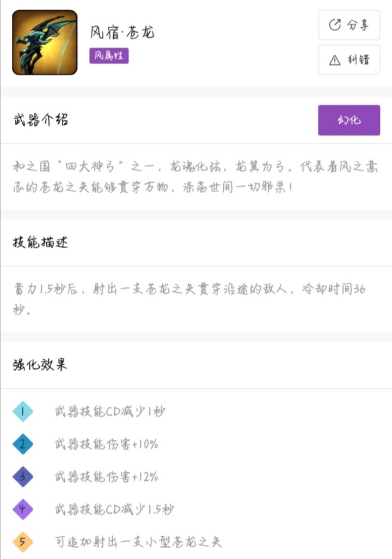Viewport: 392px width, 559px height.
Task: Click the purple 风属性 attribute tag
Action: pyautogui.click(x=109, y=56)
